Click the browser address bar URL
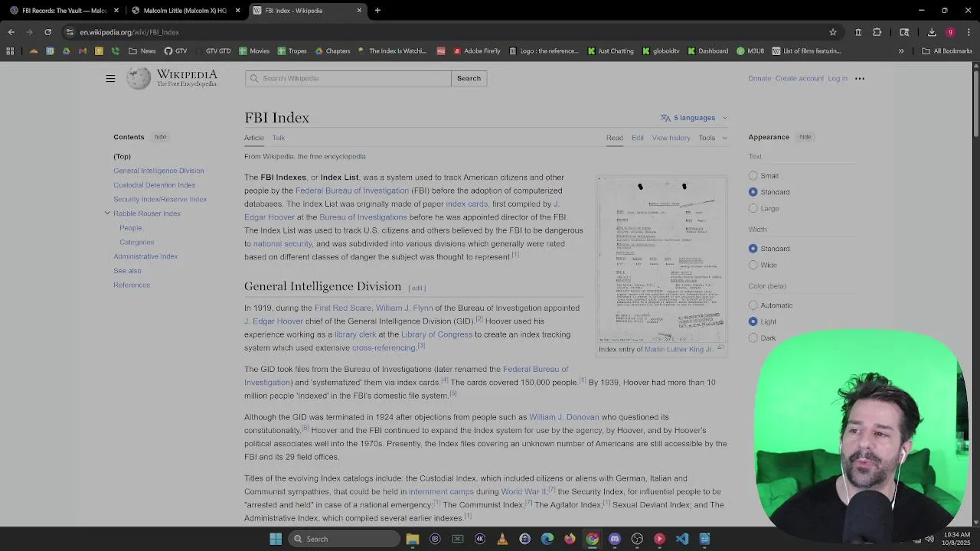Screen dimensions: 980x551 129,32
